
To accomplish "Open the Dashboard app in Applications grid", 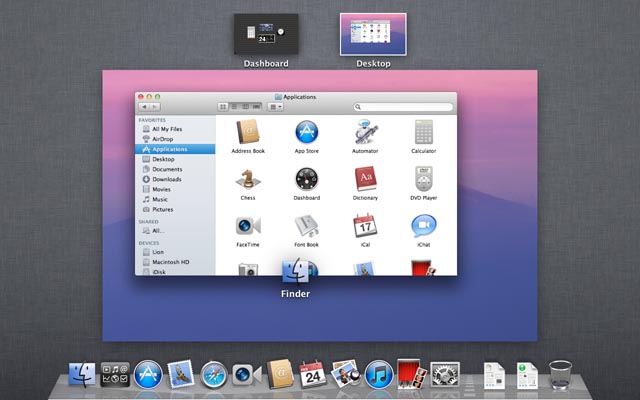I will (307, 179).
